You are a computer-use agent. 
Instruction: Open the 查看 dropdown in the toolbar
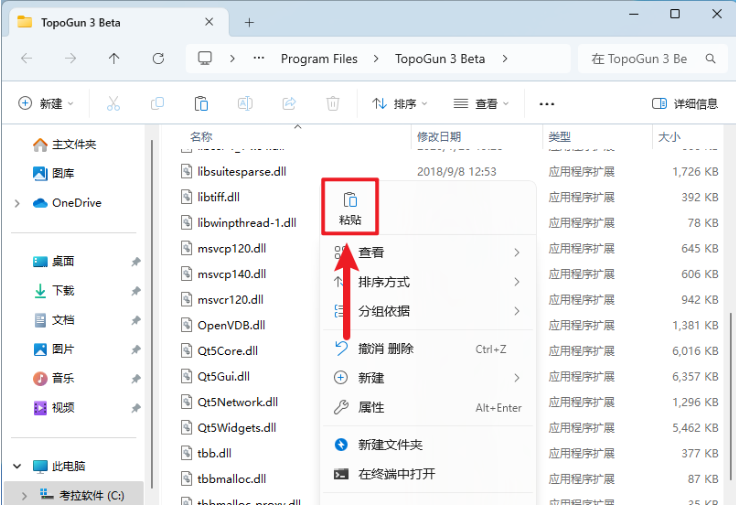click(x=481, y=104)
